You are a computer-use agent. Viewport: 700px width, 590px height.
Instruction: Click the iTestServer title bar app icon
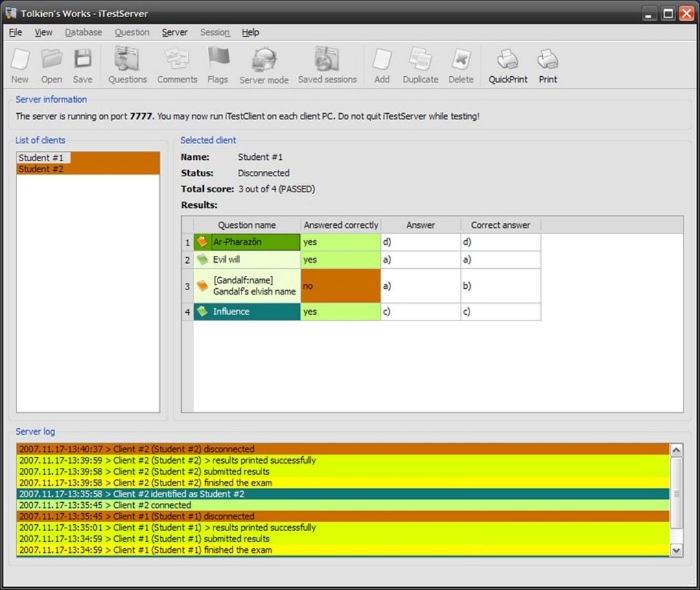[11, 13]
